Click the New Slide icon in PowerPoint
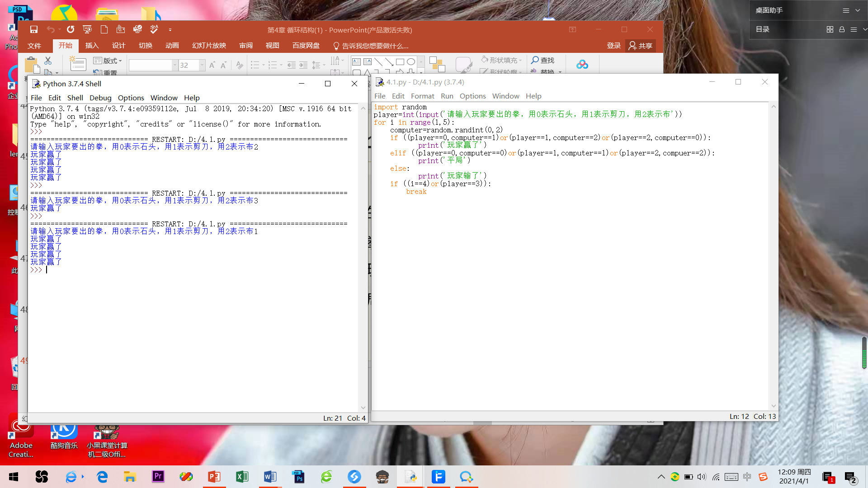 point(77,64)
